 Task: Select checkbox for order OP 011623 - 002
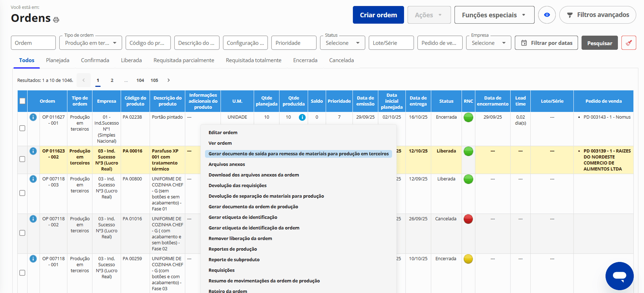pos(22,159)
